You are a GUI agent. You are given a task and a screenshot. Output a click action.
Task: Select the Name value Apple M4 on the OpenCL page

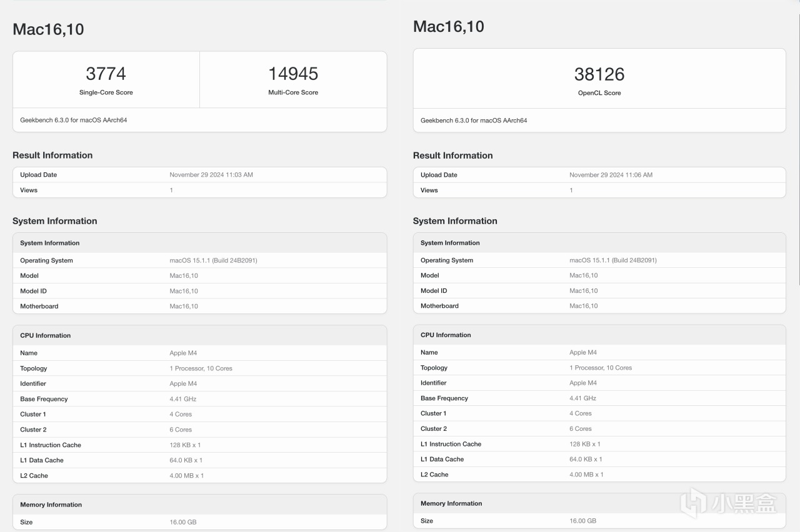coord(583,352)
